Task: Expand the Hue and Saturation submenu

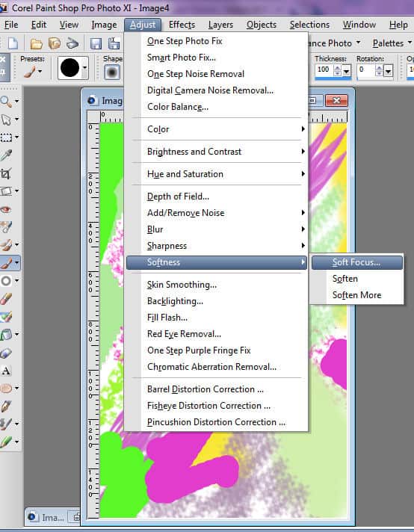Action: click(217, 173)
